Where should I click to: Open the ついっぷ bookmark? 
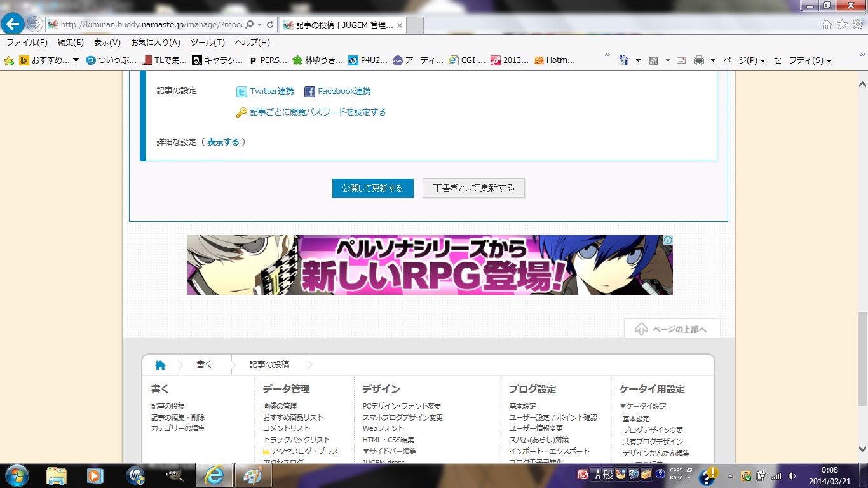[111, 60]
